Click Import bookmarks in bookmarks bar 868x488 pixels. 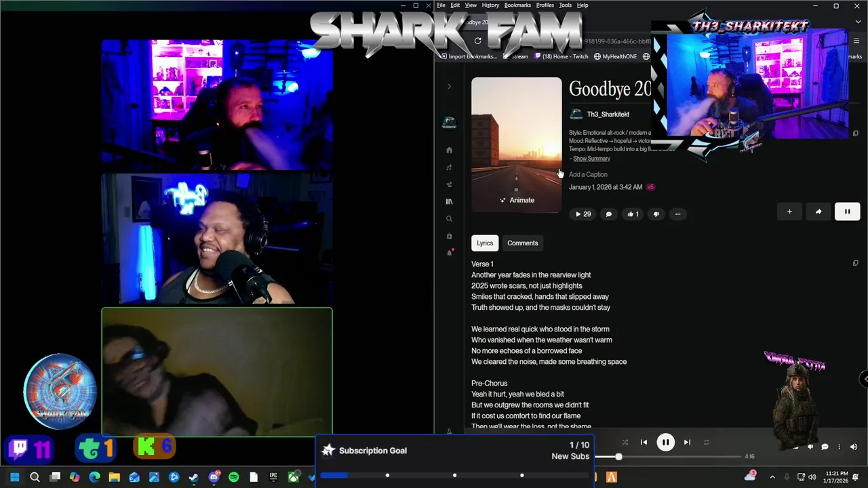[x=469, y=57]
